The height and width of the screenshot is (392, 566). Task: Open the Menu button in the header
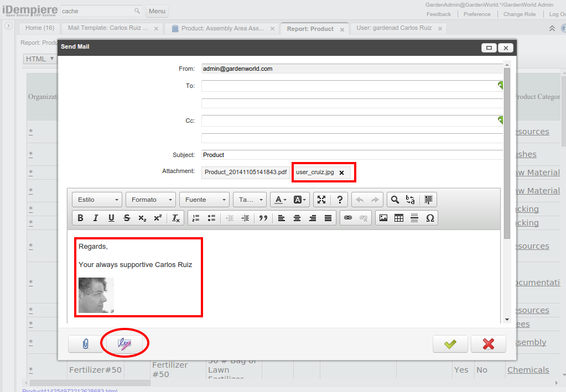(157, 11)
